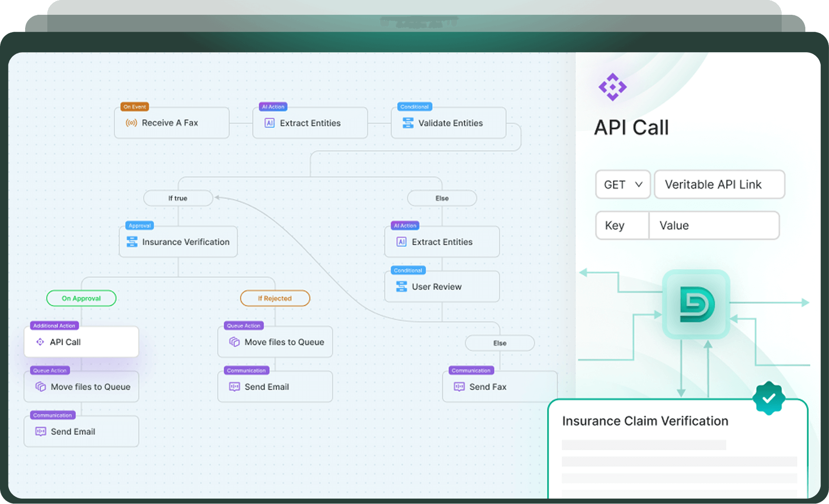The image size is (829, 504).
Task: Click queue icon in Move files to Queue below API Call
Action: (40, 387)
